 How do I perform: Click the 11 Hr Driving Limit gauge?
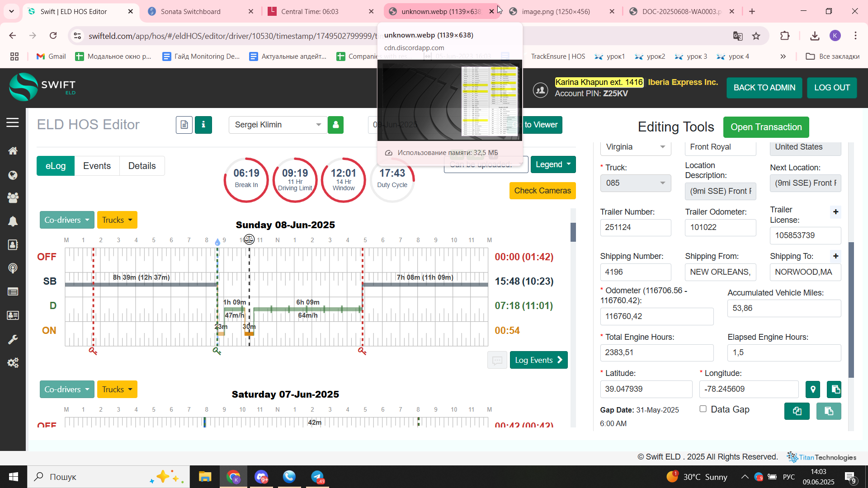295,179
